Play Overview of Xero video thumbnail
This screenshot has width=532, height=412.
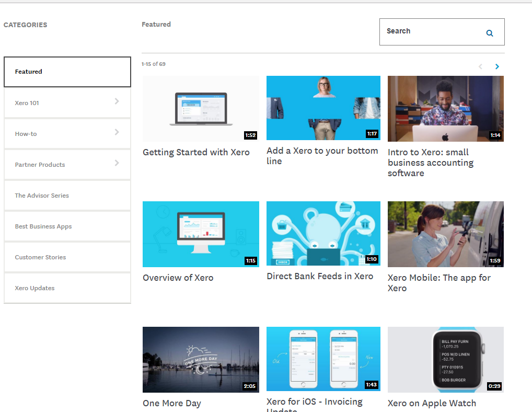click(201, 234)
